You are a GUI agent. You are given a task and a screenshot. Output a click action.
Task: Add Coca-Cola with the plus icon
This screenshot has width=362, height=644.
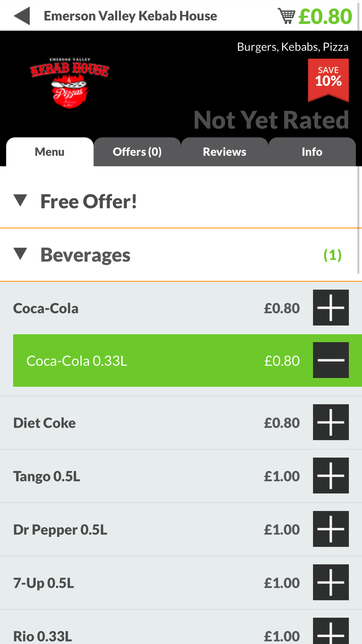[331, 308]
